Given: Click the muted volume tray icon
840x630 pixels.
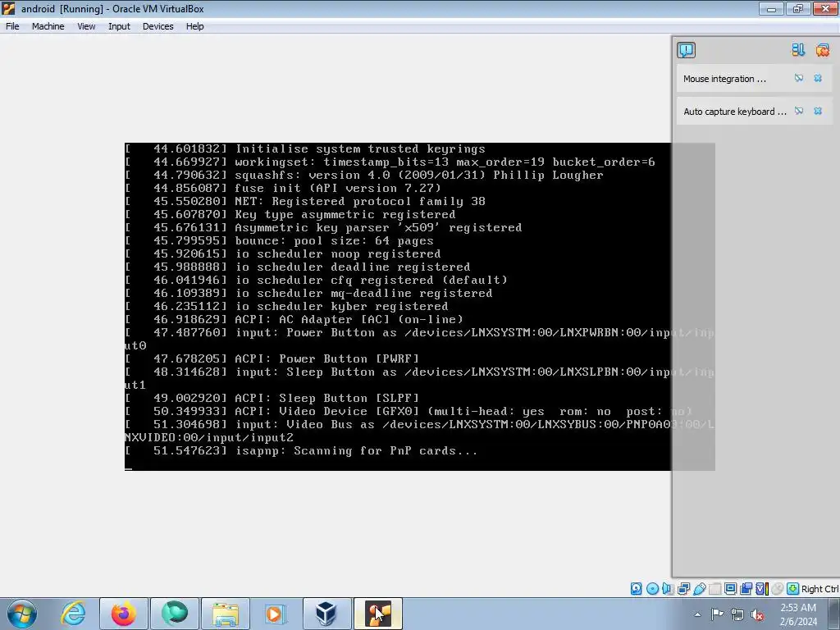Looking at the screenshot, I should point(757,614).
